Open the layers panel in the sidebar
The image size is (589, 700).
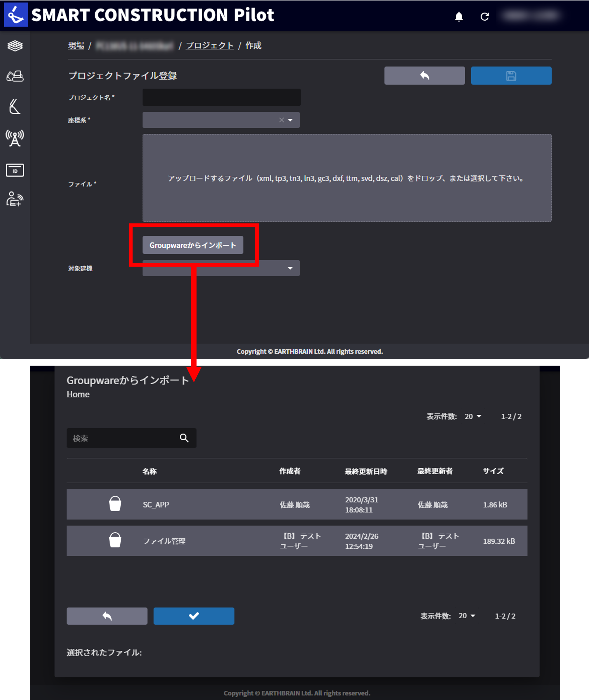[15, 46]
